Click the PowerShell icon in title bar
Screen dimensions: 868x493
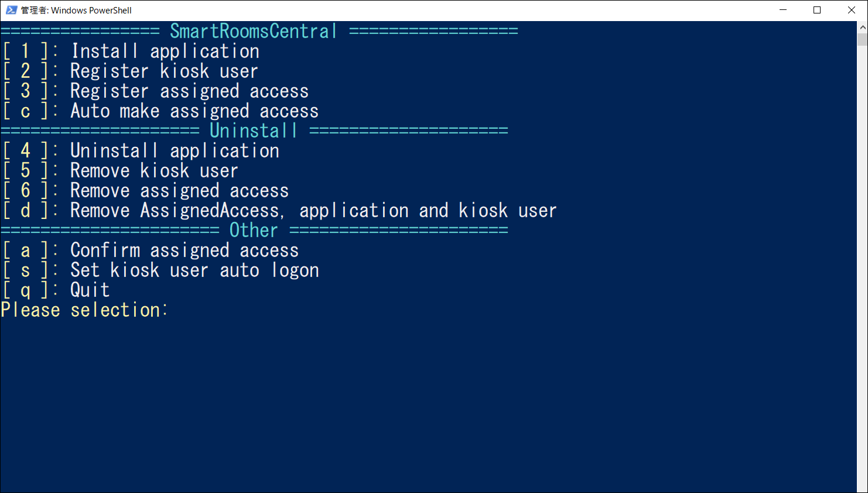11,10
